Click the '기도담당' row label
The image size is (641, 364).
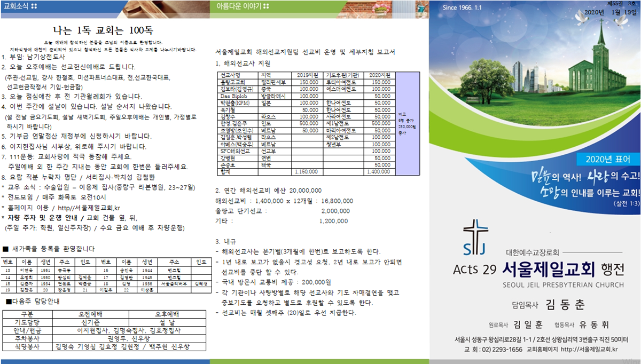coord(27,322)
